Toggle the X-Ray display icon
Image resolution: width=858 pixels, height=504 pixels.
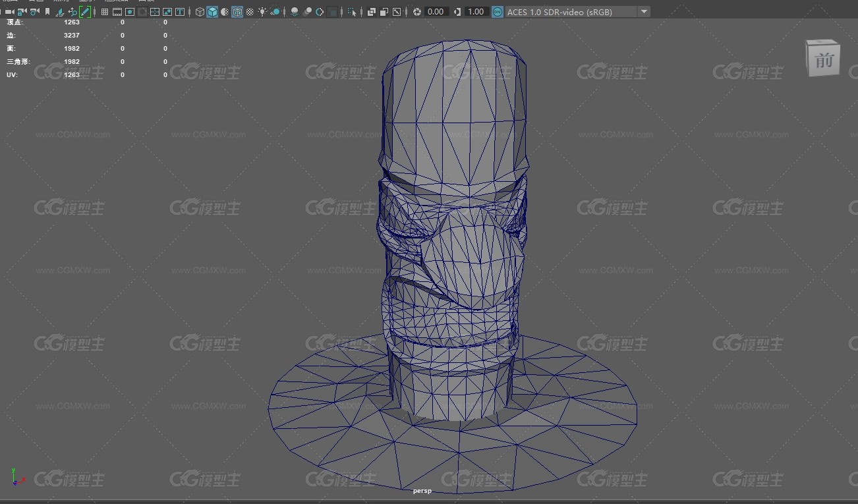pyautogui.click(x=372, y=12)
